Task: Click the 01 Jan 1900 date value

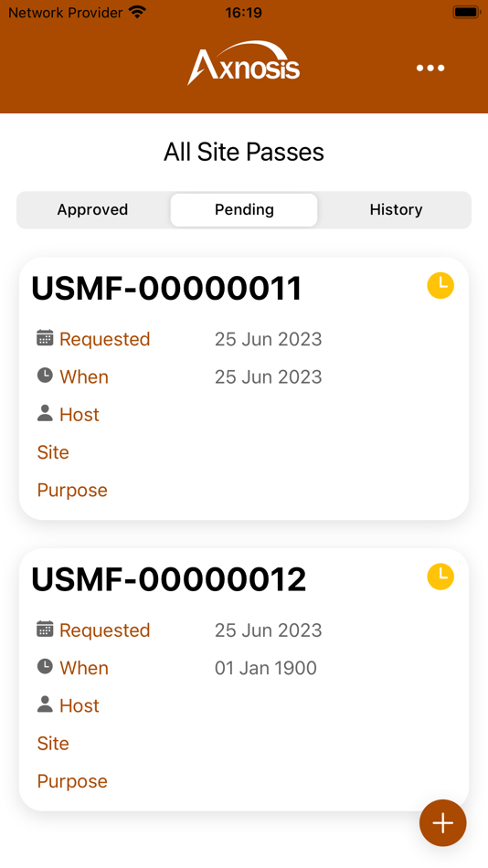Action: pos(265,668)
